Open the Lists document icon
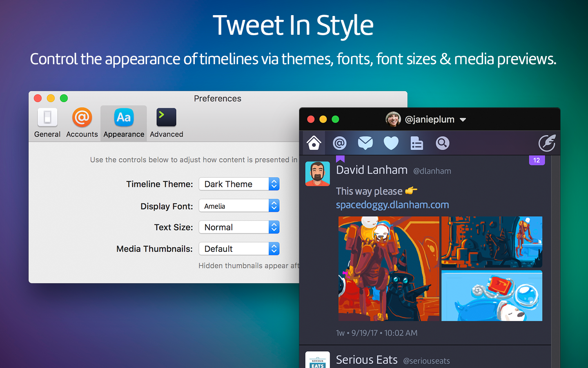588x368 pixels. (x=416, y=143)
